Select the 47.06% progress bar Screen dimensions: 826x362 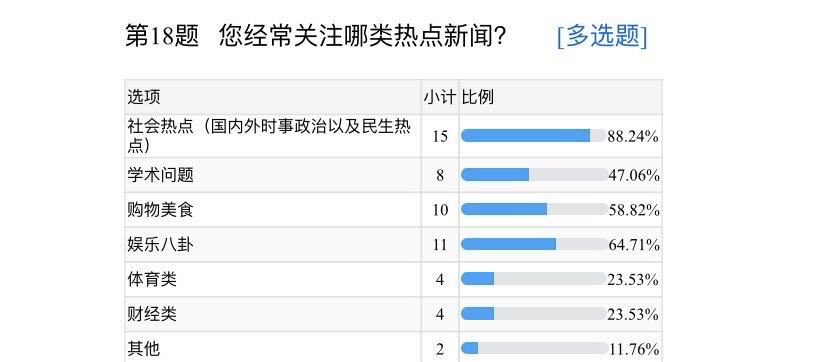(534, 175)
